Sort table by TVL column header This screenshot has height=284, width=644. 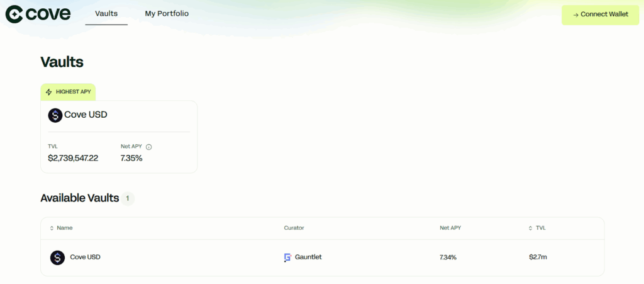point(540,228)
